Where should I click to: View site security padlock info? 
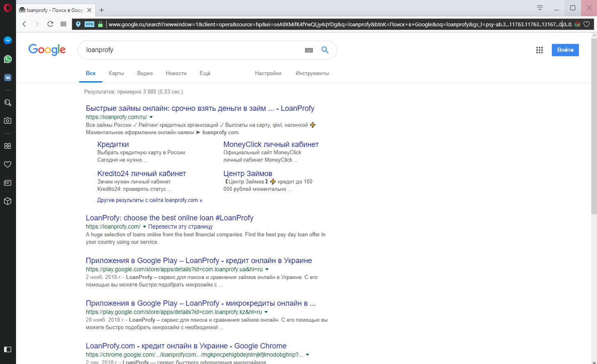point(100,24)
